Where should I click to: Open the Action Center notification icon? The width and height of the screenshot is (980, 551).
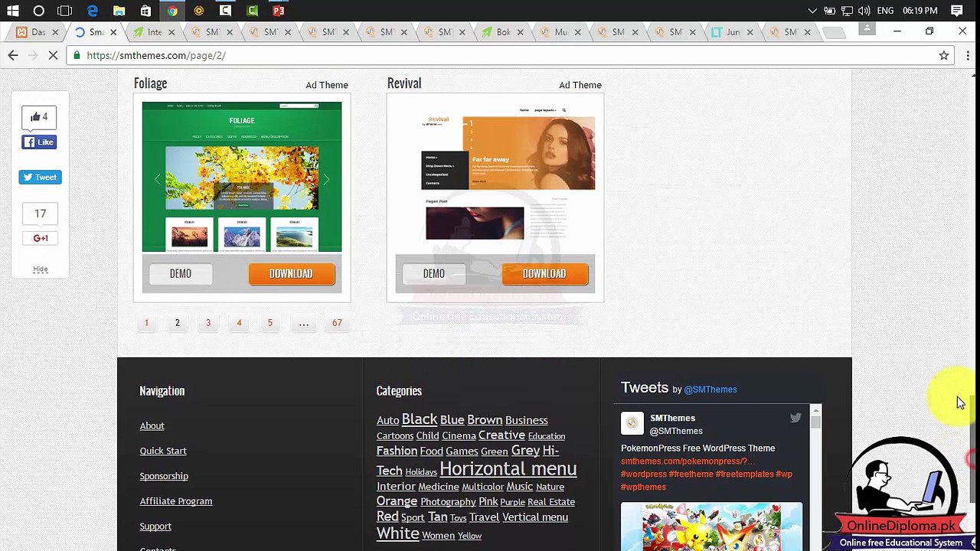[x=957, y=11]
